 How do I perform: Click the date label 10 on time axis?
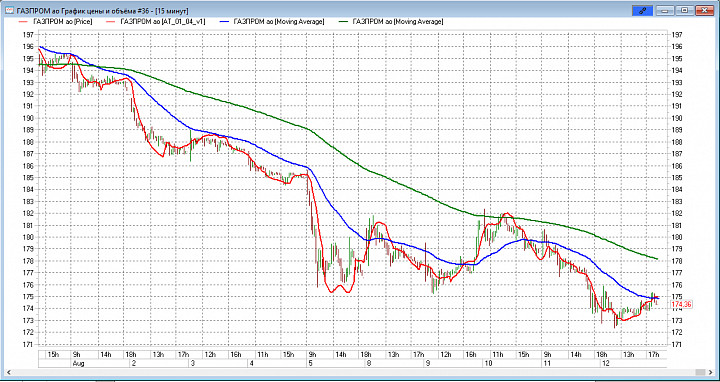488,363
